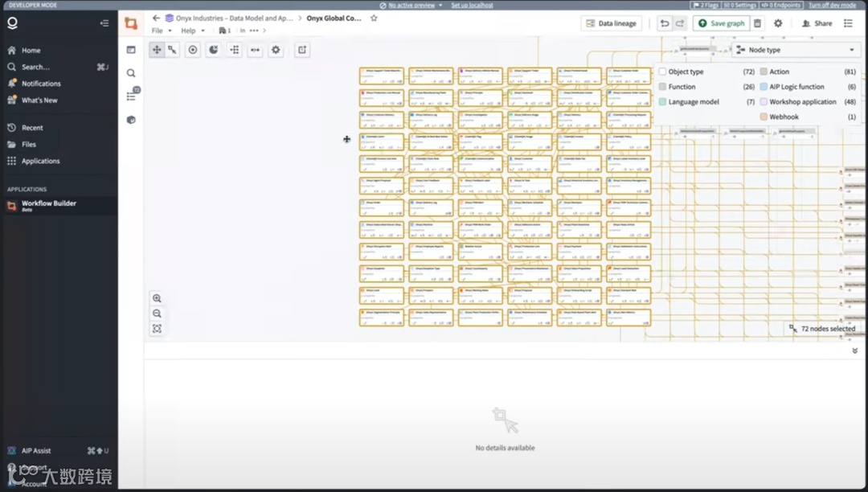
Task: Click the Set up localhost link
Action: (472, 5)
